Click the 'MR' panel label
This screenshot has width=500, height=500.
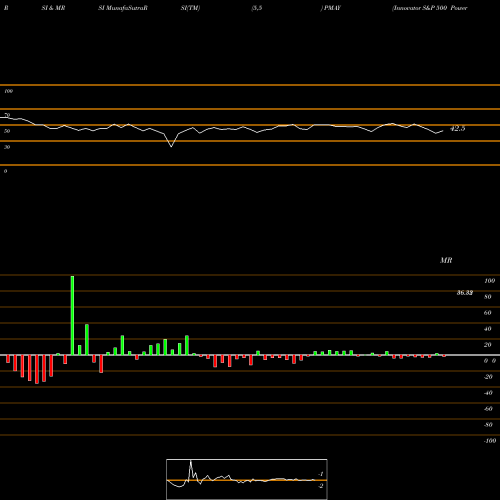(446, 260)
